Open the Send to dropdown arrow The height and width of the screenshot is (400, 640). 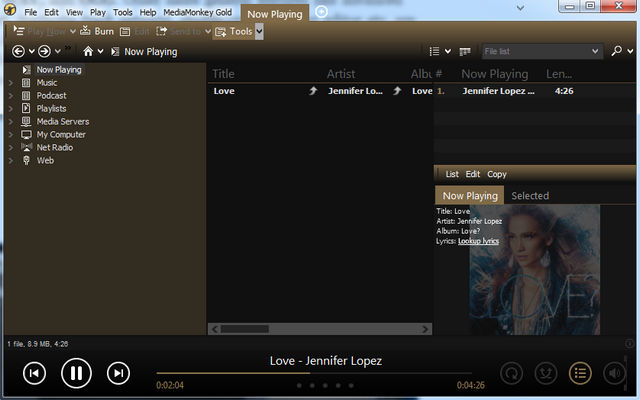(208, 31)
